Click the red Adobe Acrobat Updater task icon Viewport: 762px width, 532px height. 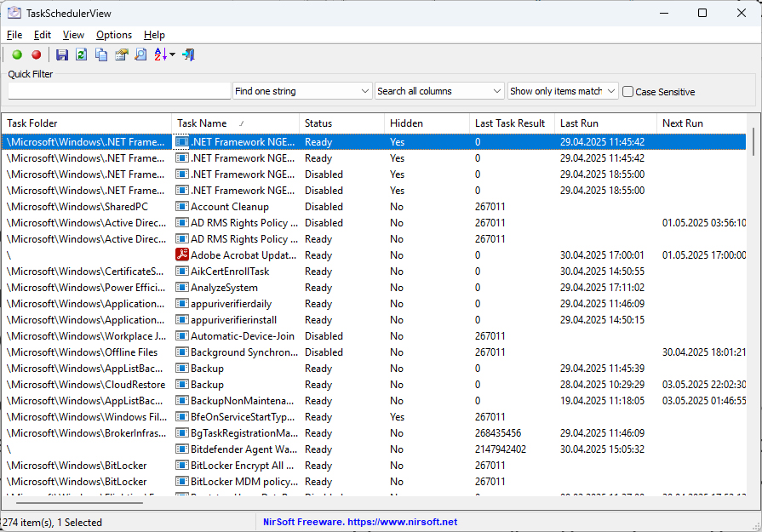point(182,255)
